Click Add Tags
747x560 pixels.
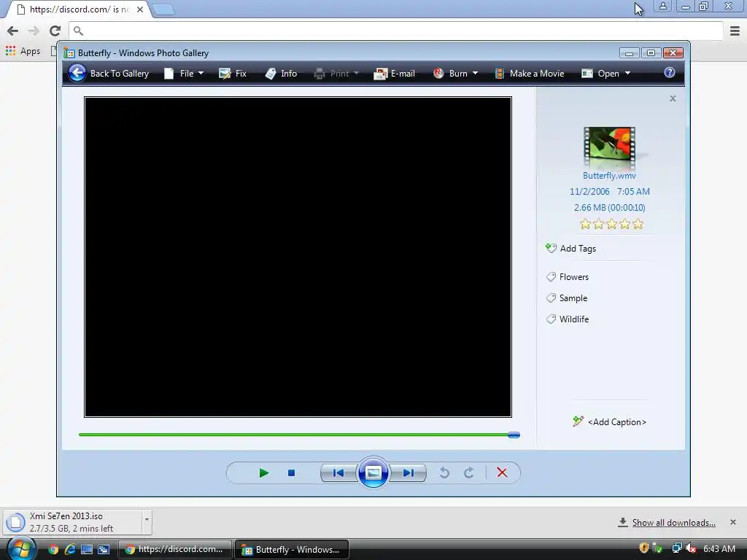(x=570, y=248)
